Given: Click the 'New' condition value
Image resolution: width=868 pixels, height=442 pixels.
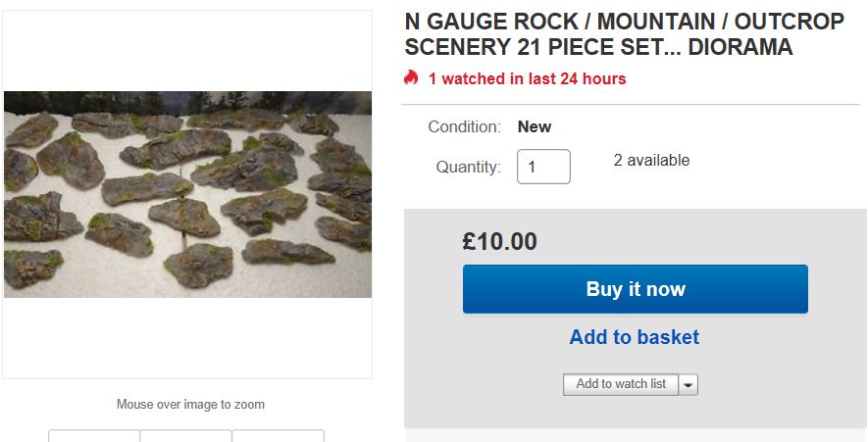Looking at the screenshot, I should coord(535,126).
